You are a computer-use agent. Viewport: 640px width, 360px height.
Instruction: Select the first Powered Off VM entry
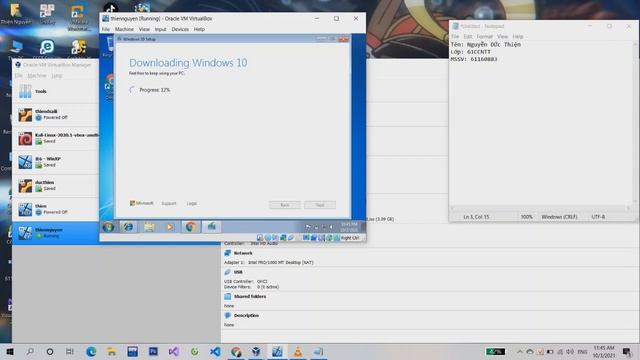pos(55,115)
